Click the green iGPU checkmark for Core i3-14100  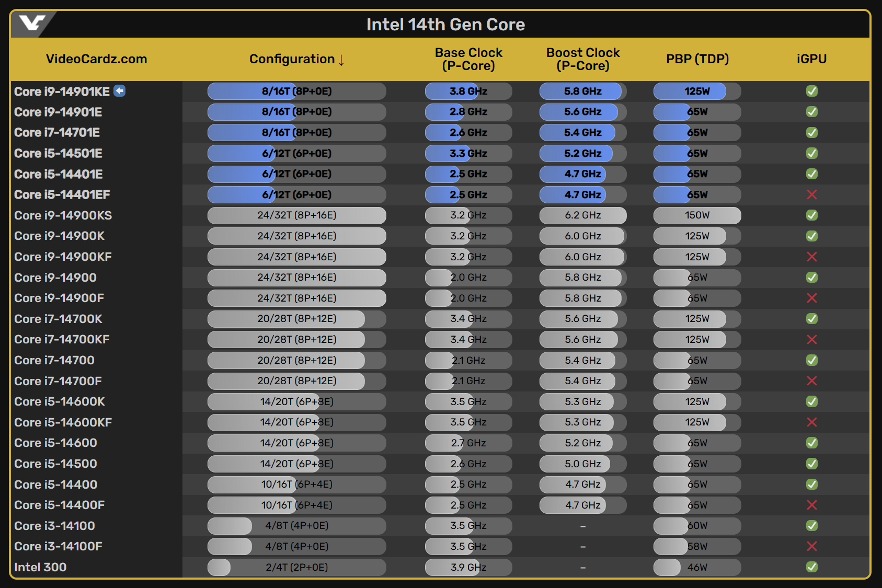812,525
